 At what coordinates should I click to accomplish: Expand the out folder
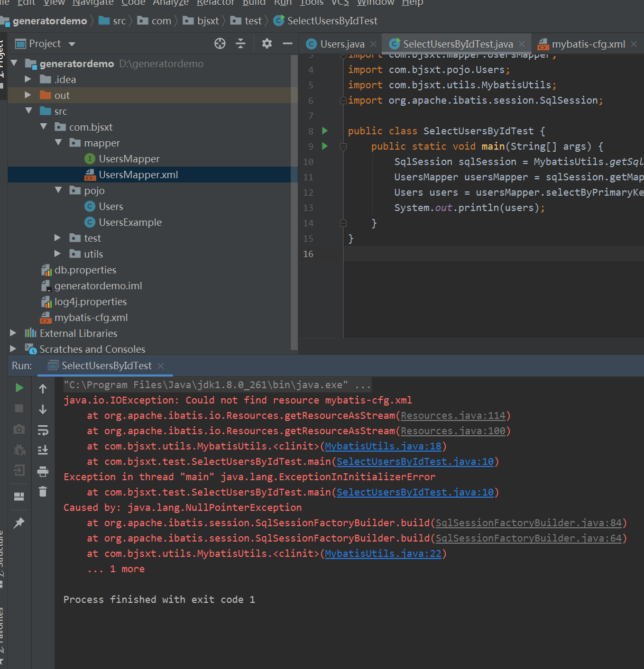tap(28, 95)
